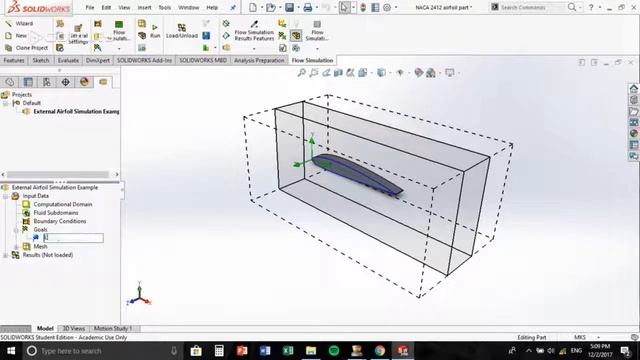Open Flow Simulation Results Features dropdown
Screen dimensions: 640x360
click(x=254, y=49)
